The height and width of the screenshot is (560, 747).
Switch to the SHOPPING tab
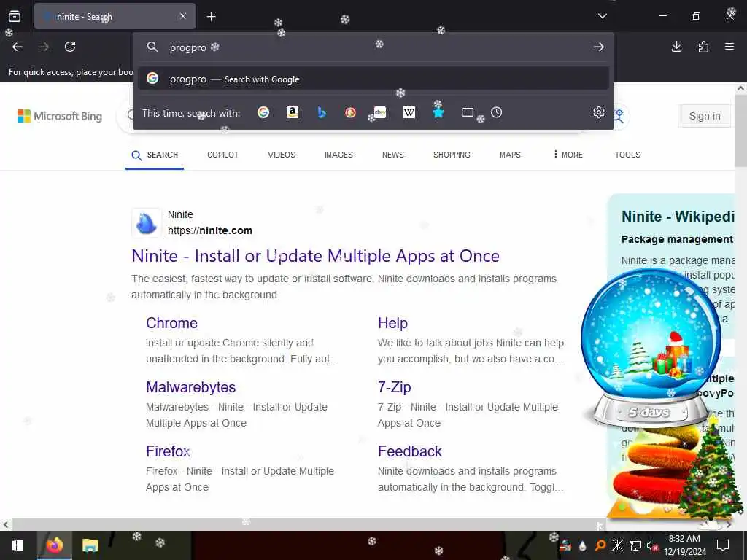452,155
